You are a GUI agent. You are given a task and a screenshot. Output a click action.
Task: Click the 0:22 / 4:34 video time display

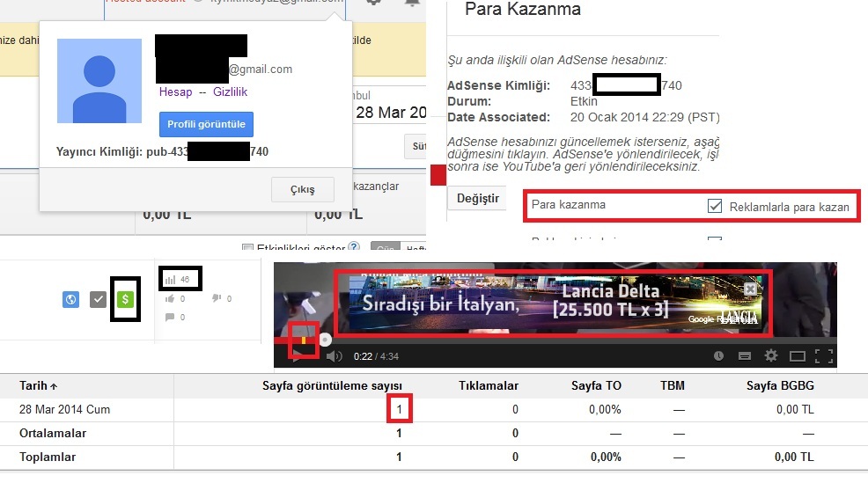coord(376,356)
